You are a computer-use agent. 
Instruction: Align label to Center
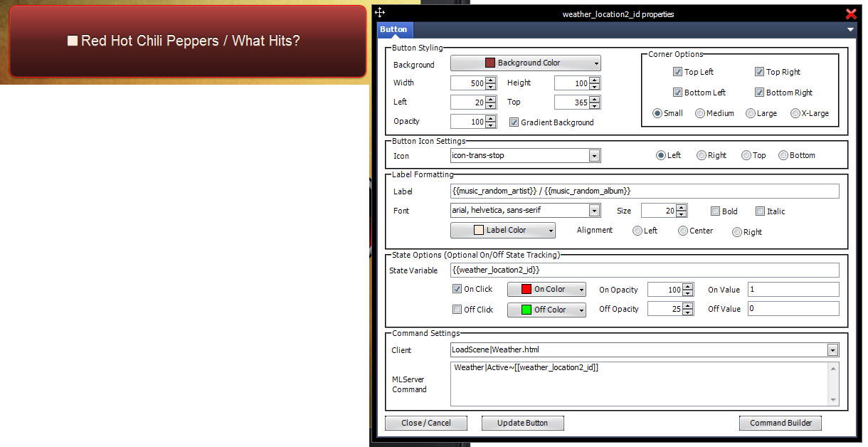683,231
